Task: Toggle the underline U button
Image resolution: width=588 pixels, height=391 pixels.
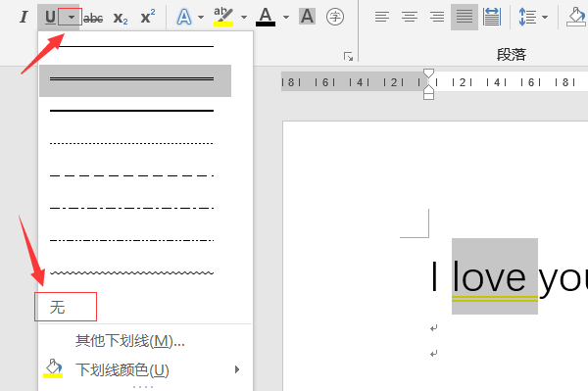Action: coord(50,18)
